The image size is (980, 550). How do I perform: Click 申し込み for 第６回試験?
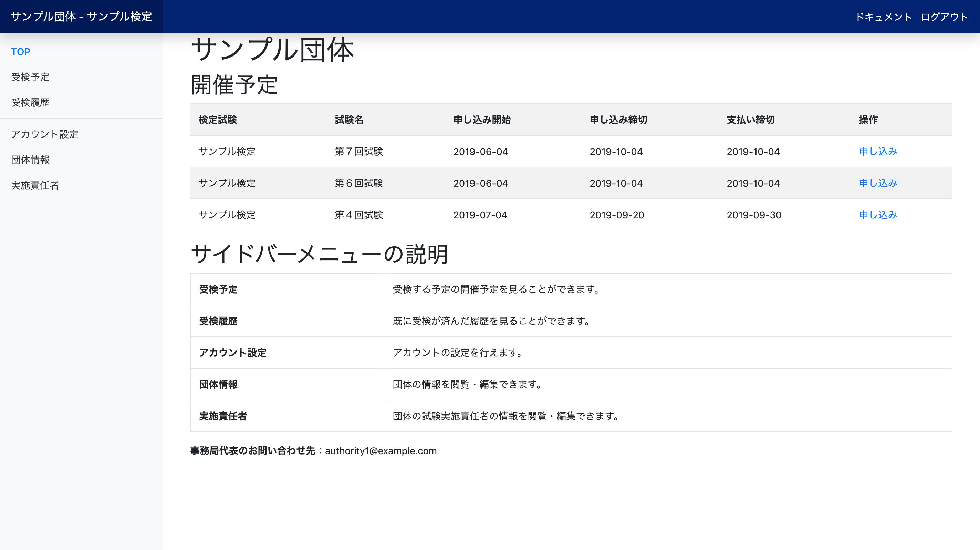pos(878,183)
